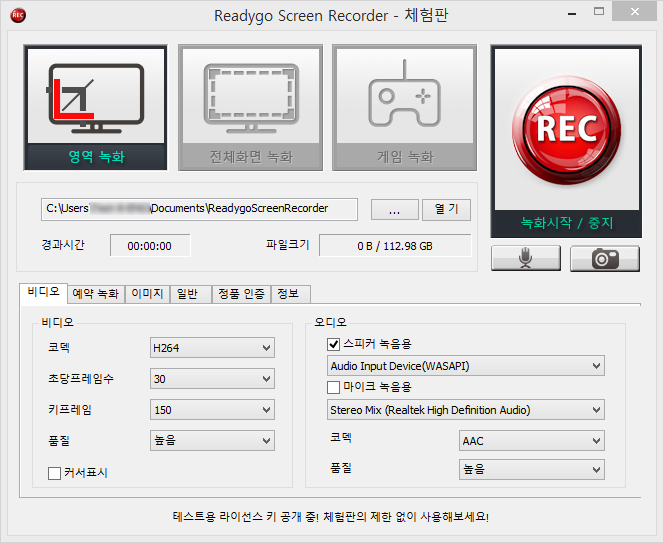Image resolution: width=664 pixels, height=543 pixels.
Task: Click the license key notice text at bottom
Action: 331,517
